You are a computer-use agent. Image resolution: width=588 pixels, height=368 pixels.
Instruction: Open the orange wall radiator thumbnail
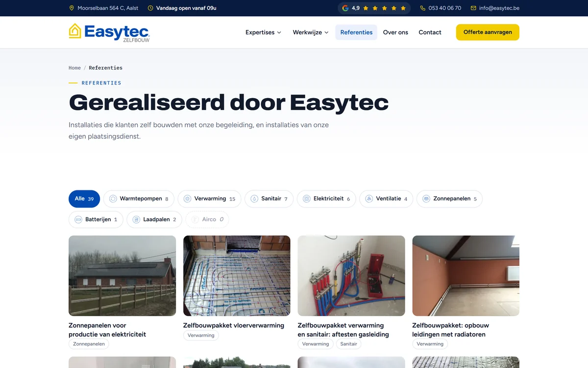pyautogui.click(x=466, y=276)
